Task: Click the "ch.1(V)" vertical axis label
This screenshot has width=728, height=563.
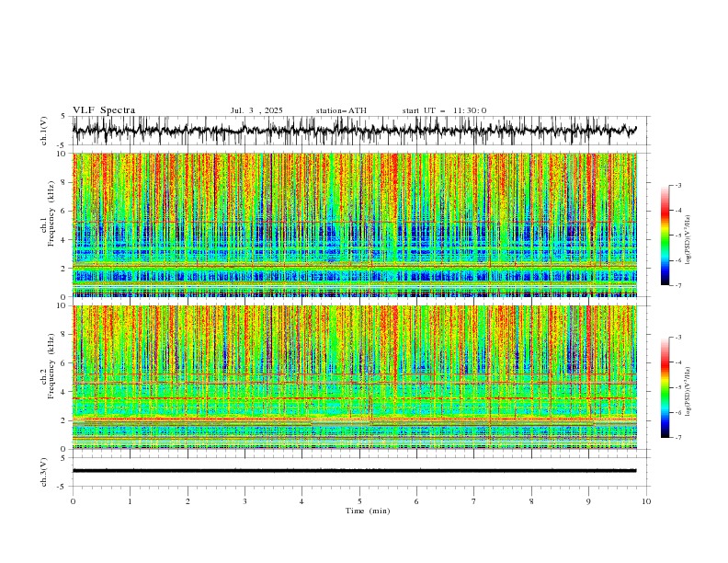Action: [x=44, y=131]
